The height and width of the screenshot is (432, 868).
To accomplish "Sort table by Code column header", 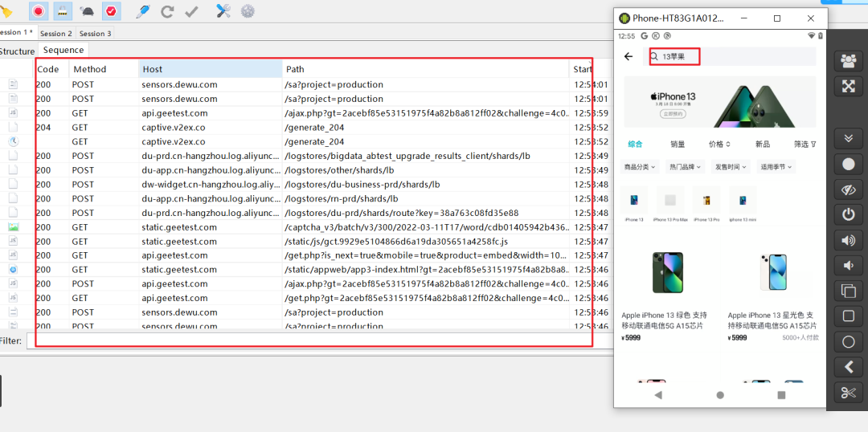I will click(52, 69).
